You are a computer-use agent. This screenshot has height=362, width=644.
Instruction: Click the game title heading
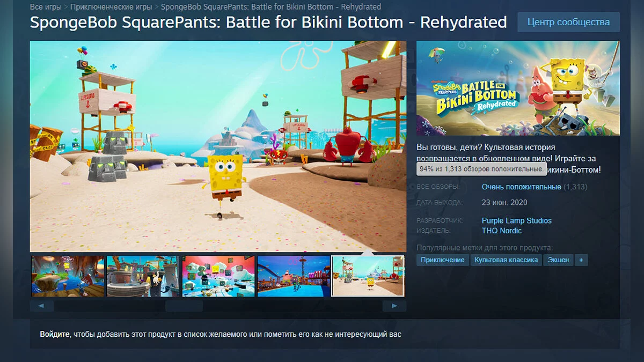tap(268, 23)
